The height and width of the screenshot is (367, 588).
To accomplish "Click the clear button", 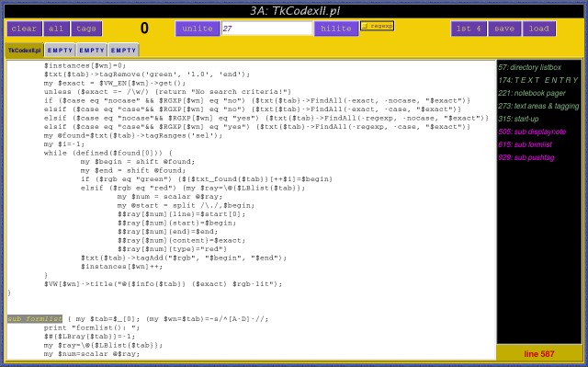I will tap(24, 29).
